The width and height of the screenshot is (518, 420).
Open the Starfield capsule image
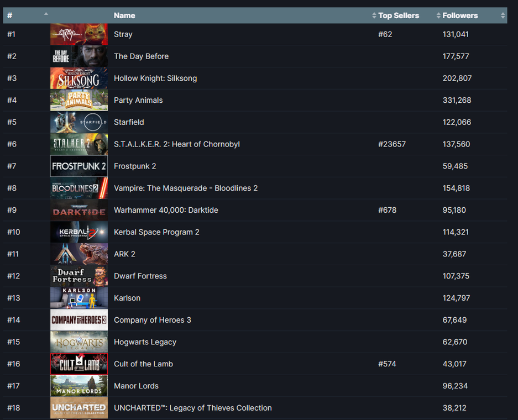[x=79, y=122]
